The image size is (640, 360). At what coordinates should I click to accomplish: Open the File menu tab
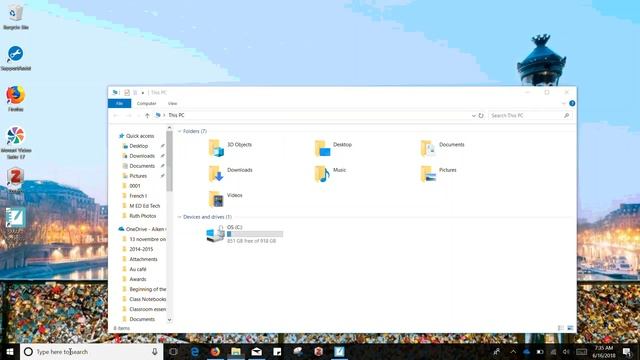[x=120, y=103]
